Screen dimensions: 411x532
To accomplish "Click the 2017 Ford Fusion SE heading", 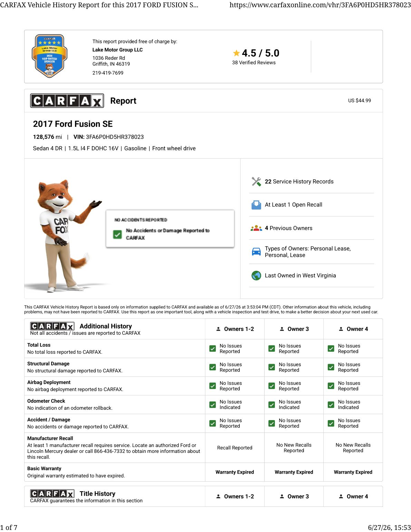I will 73,124.
